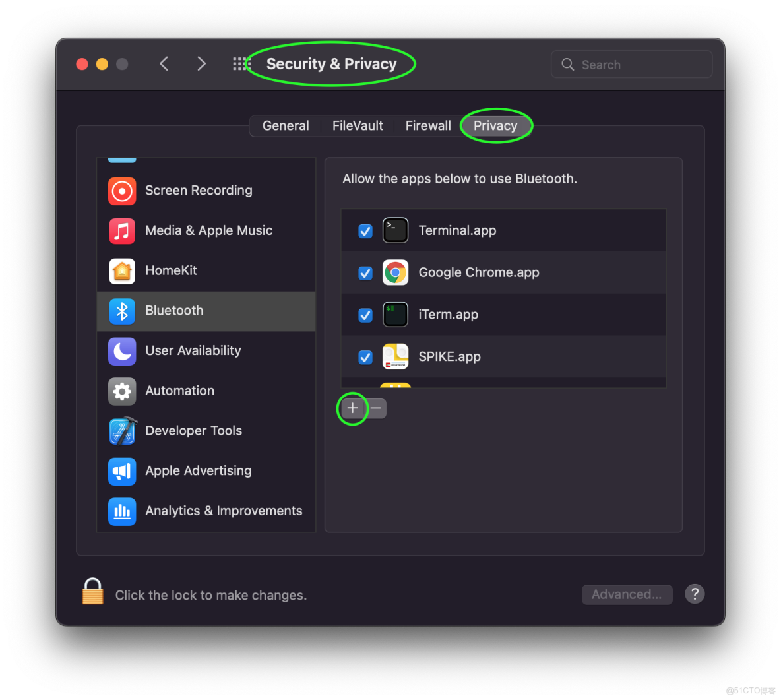Screen dimensions: 781x700
Task: Select the Apple Advertising label
Action: (x=199, y=471)
